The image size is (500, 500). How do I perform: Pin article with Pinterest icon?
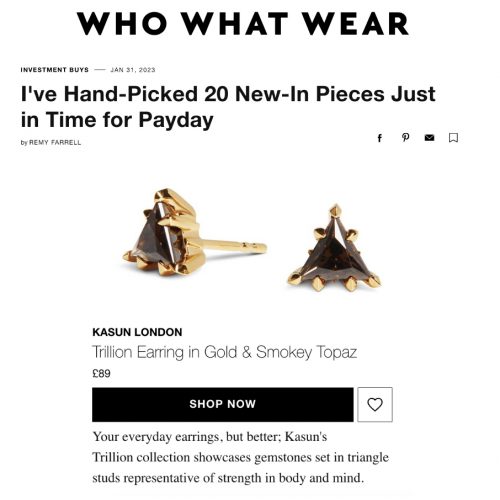(405, 137)
